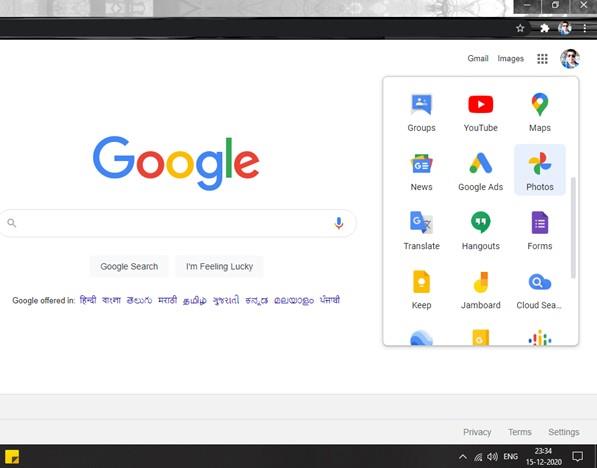This screenshot has height=468, width=597.
Task: Open Chrome profile avatar in toolbar
Action: 564,28
